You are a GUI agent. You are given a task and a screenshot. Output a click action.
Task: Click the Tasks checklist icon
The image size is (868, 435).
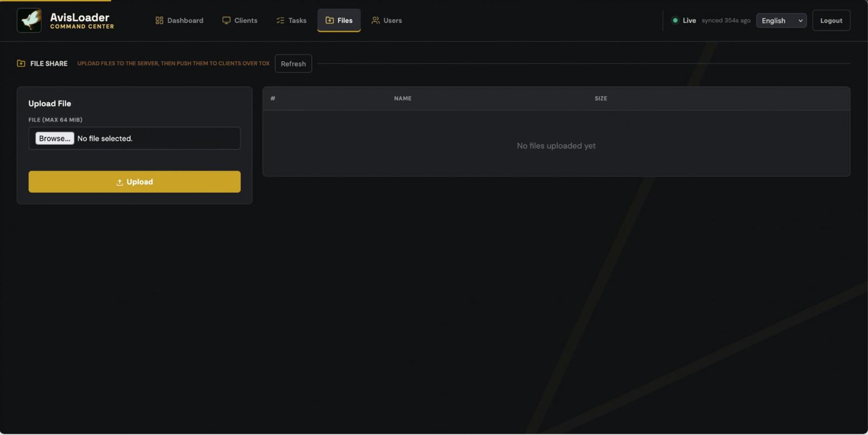pos(280,21)
